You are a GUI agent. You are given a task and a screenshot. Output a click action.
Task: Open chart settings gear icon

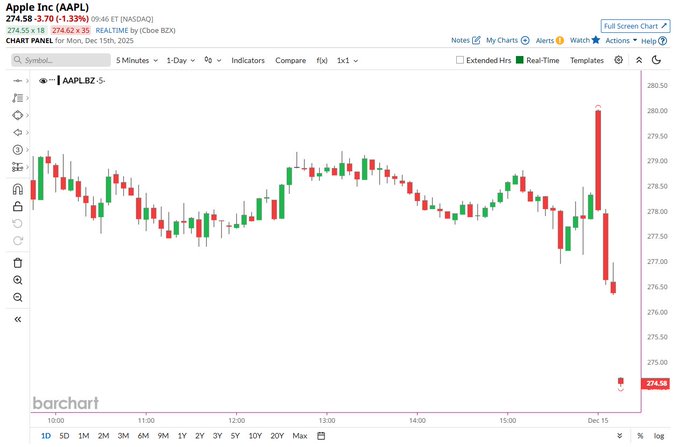point(619,60)
